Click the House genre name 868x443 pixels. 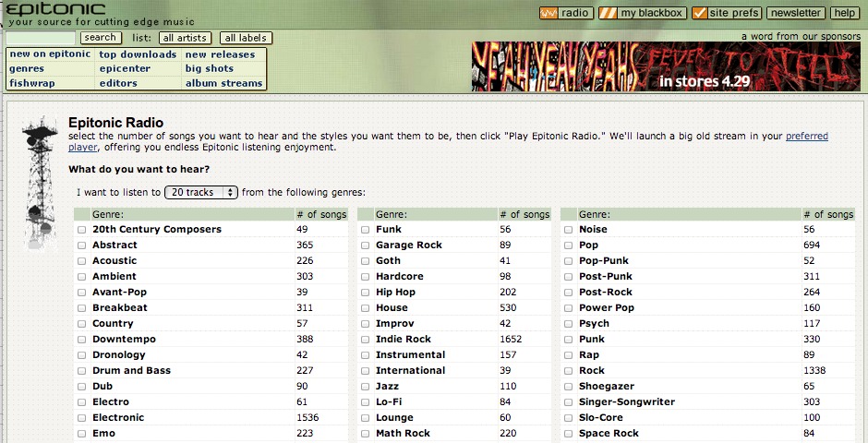pos(392,307)
